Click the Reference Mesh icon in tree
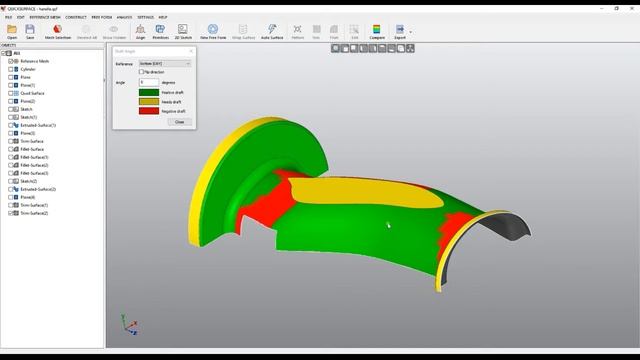Screen dimensions: 640x360 (16, 61)
